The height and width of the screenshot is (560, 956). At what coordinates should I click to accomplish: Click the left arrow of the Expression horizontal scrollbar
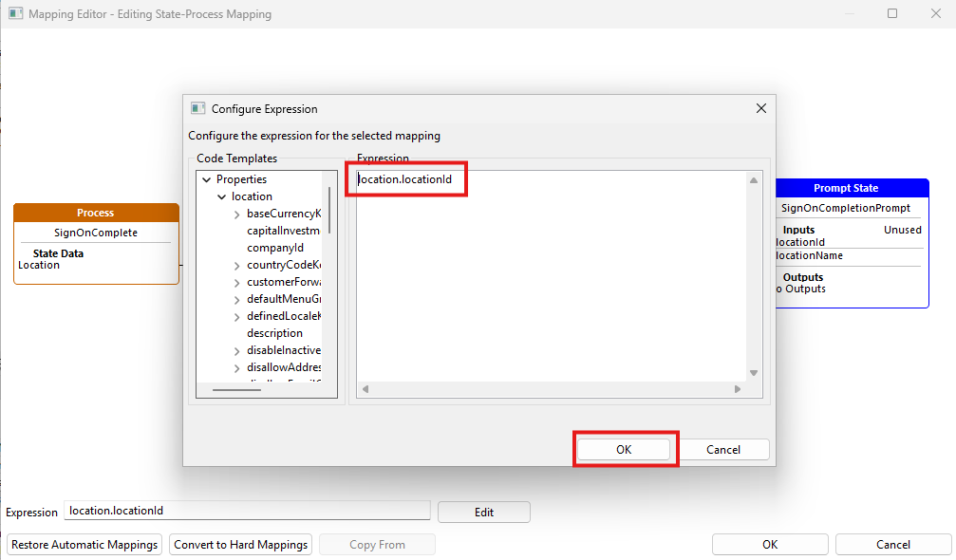pos(364,388)
